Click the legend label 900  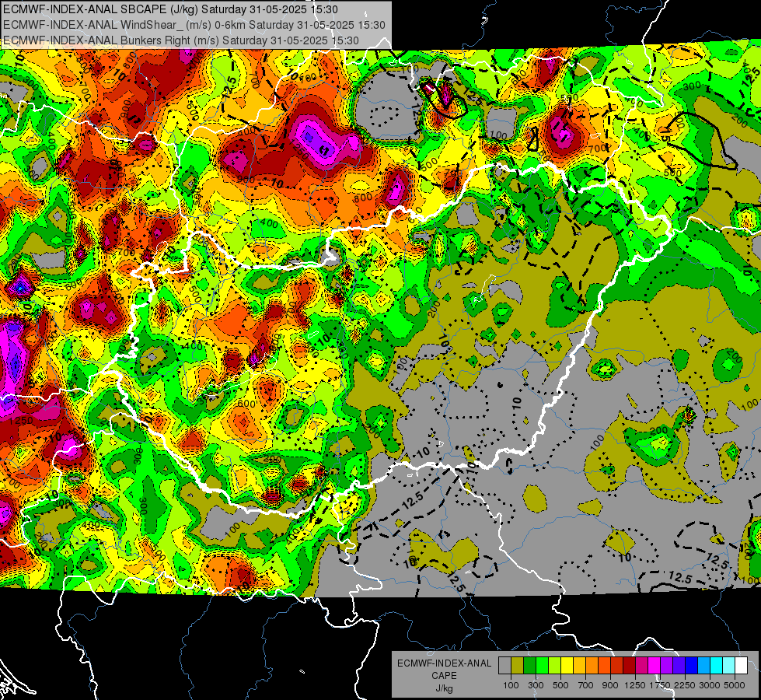610,685
